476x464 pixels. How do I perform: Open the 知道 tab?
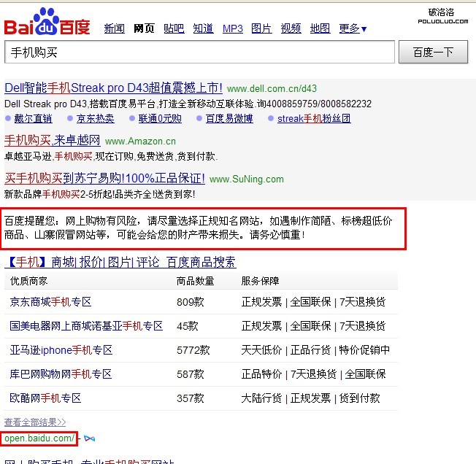coord(204,28)
